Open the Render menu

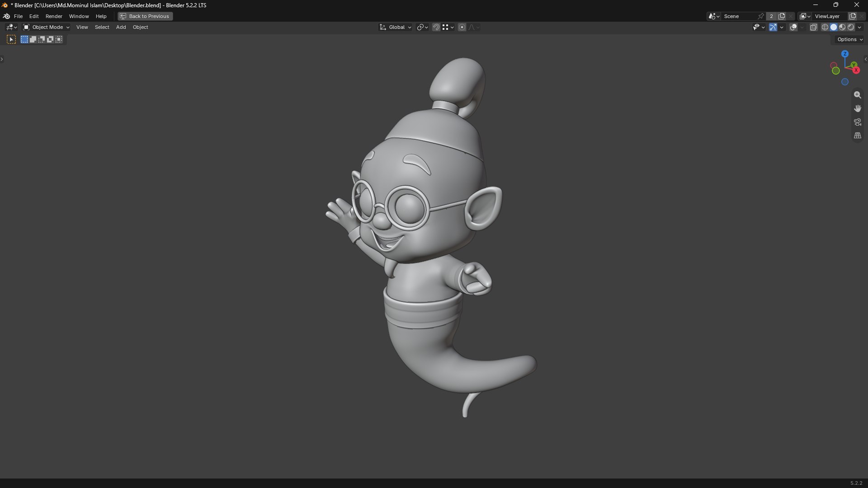point(54,16)
